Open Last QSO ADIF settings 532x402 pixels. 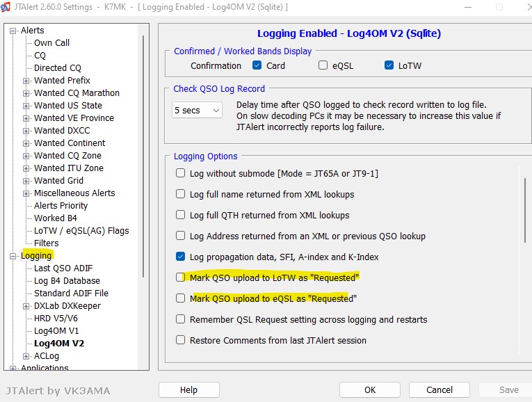click(x=63, y=268)
